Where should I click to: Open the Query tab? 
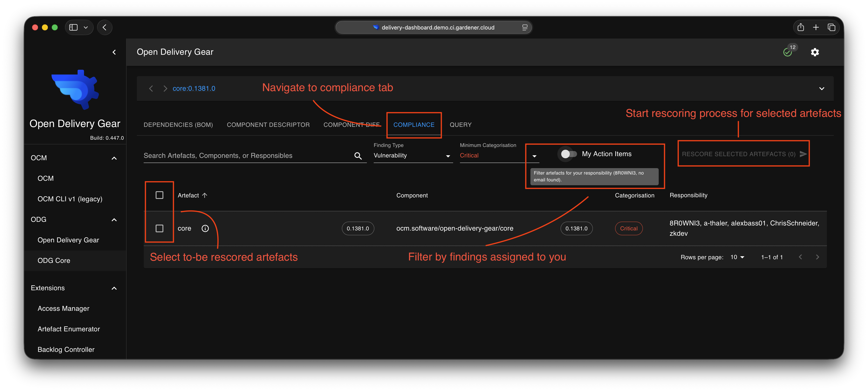pos(460,124)
